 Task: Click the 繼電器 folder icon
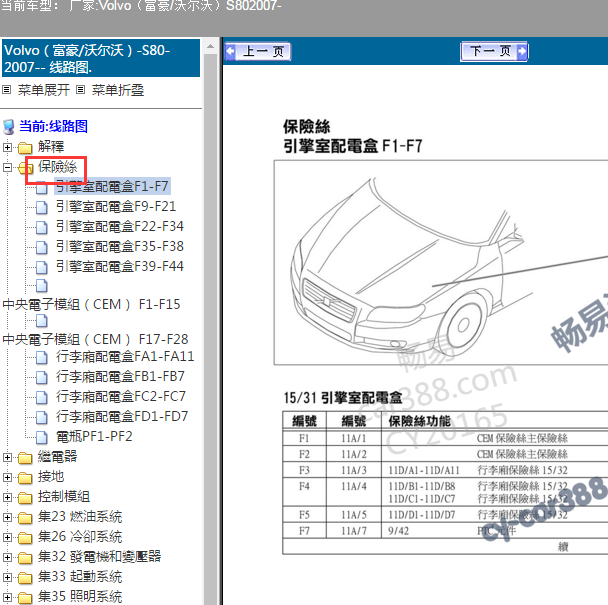click(x=25, y=458)
